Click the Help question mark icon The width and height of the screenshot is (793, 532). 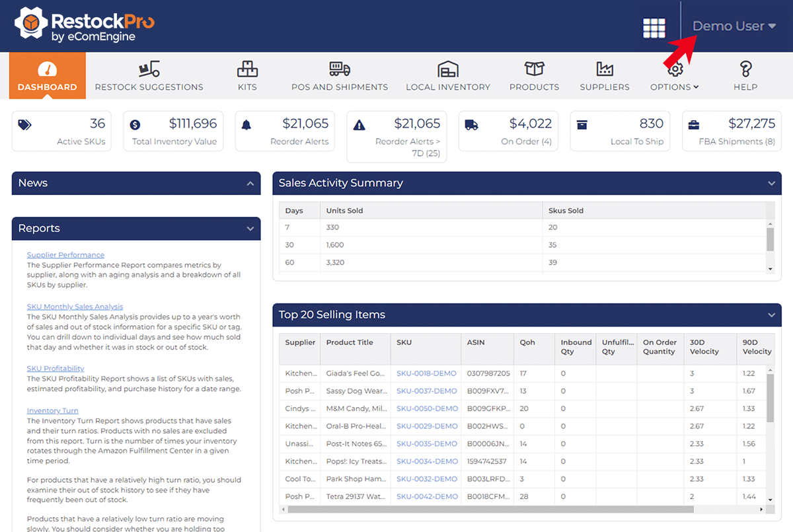click(x=745, y=69)
